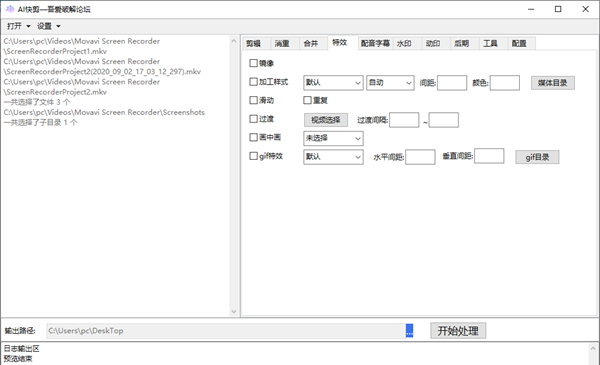The image size is (600, 365).
Task: Switch to the 合并 tab
Action: [x=313, y=44]
